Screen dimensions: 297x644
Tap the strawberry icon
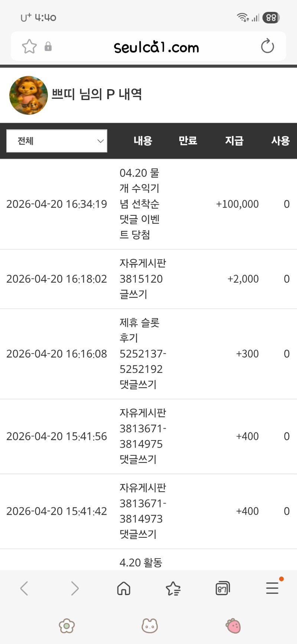(x=233, y=626)
